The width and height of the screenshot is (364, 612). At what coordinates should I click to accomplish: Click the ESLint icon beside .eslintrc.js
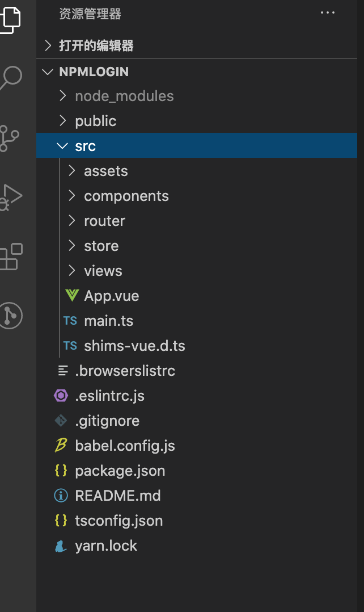61,396
